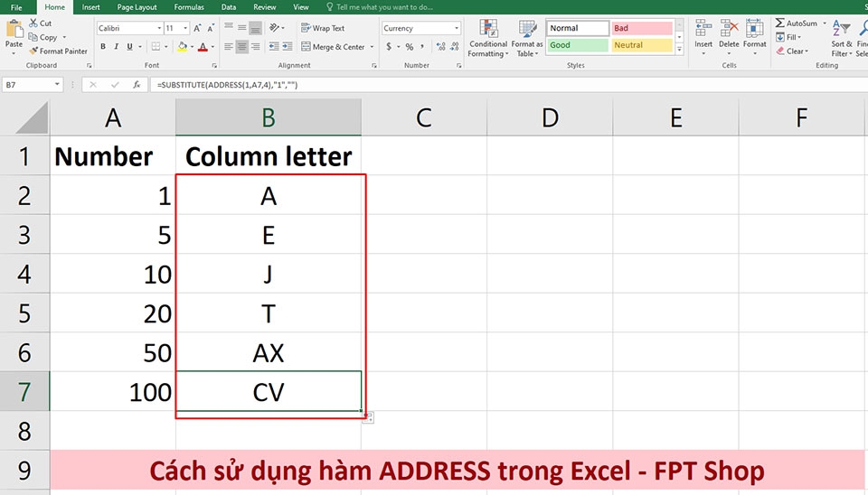Select Bottom Align icon
868x495 pixels.
click(255, 28)
